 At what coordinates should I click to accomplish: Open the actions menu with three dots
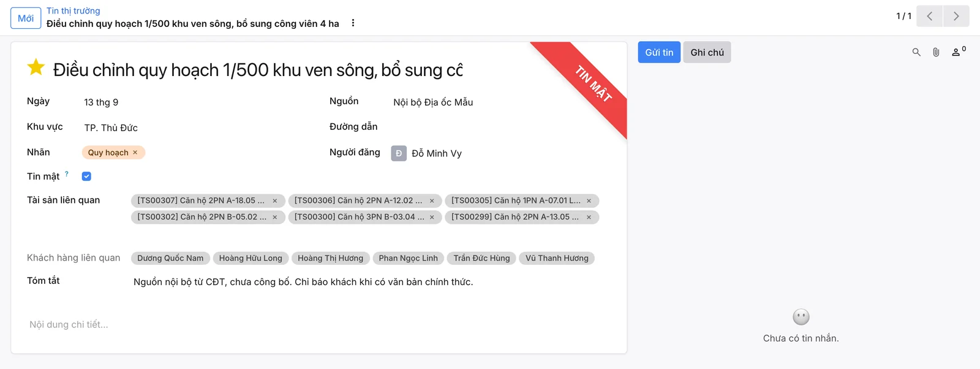point(353,23)
